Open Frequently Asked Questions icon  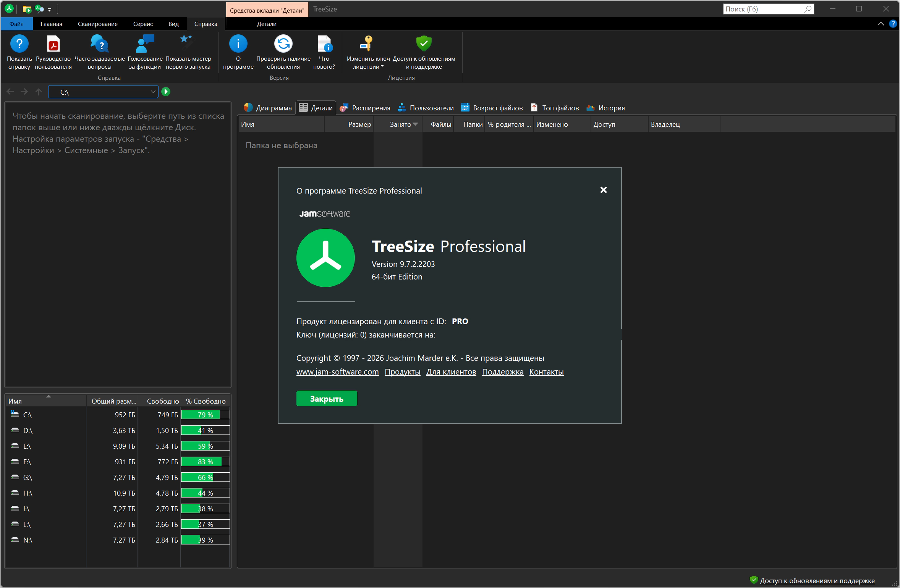click(x=99, y=44)
